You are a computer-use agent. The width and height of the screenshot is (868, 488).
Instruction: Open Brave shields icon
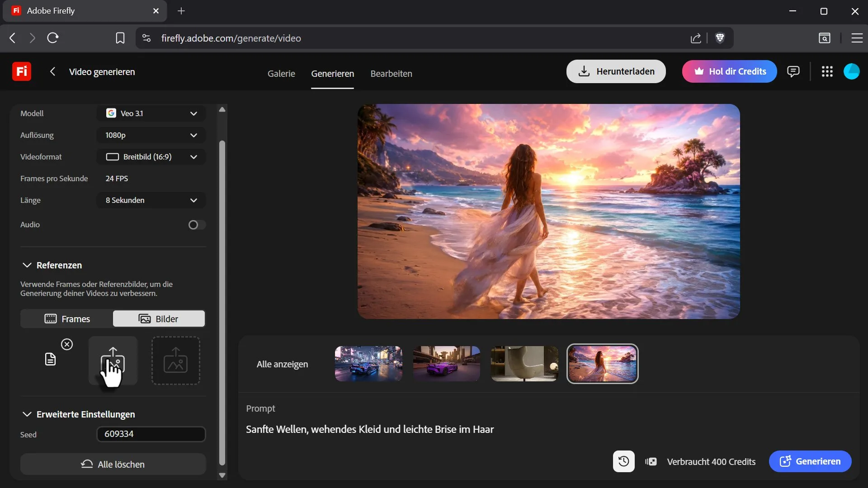(x=720, y=38)
